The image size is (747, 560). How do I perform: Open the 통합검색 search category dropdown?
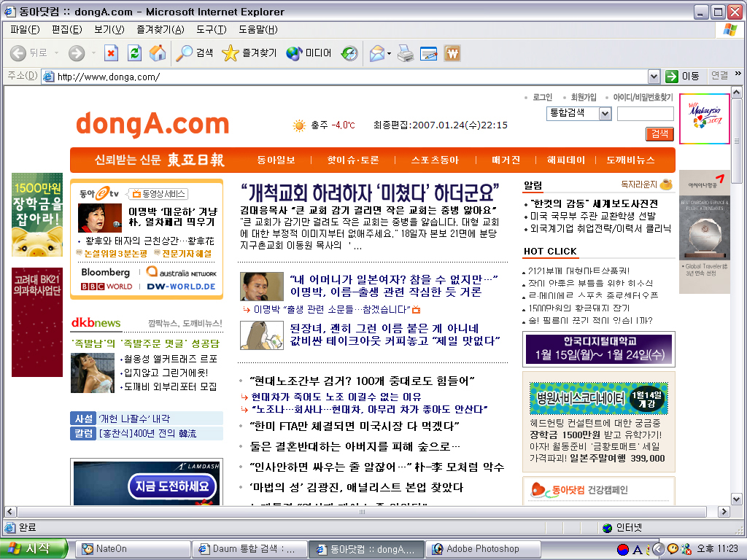click(x=605, y=113)
